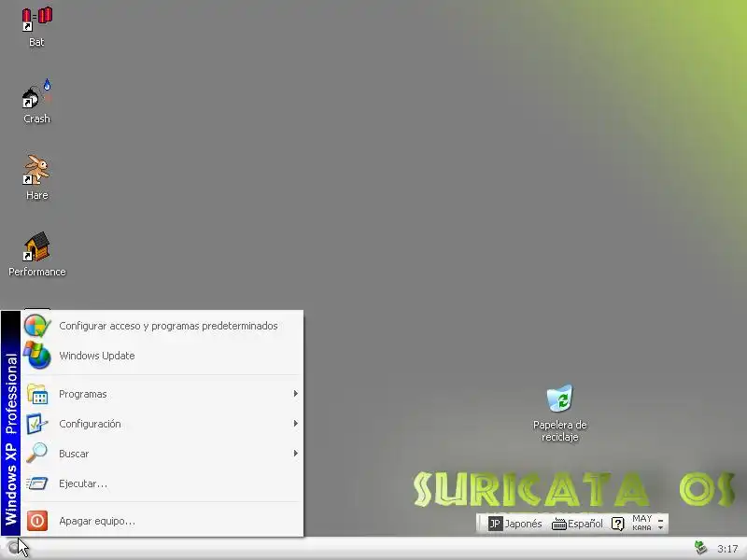The height and width of the screenshot is (560, 747).
Task: Expand the Programas submenu arrow
Action: pyautogui.click(x=296, y=393)
